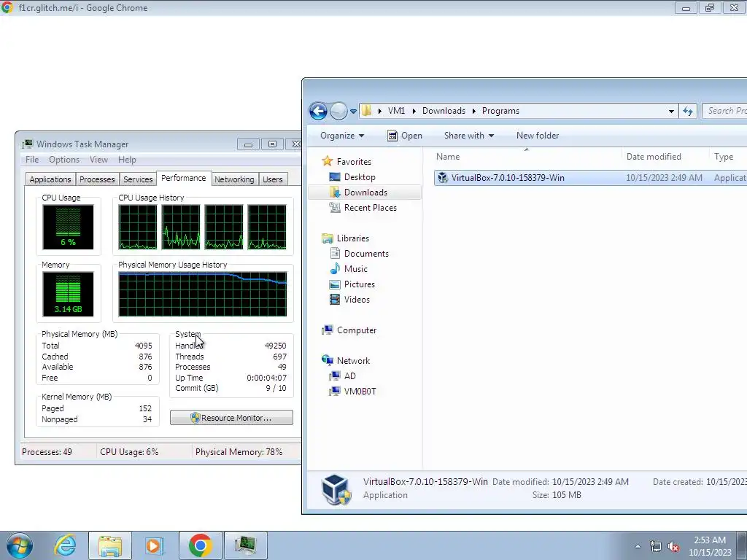This screenshot has height=560, width=747.
Task: Open Windows Media Player taskbar icon
Action: click(154, 545)
